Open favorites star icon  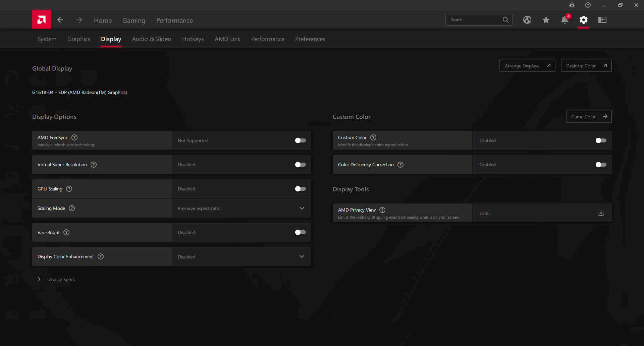click(546, 20)
